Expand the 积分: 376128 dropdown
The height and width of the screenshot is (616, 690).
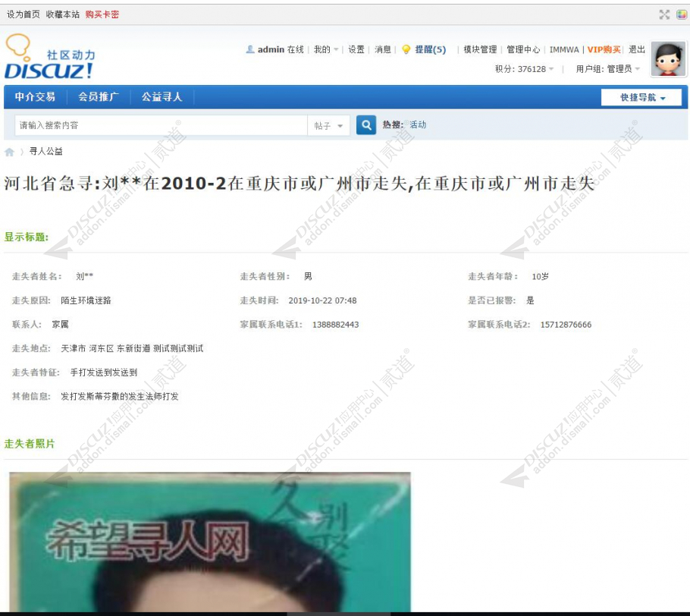(x=524, y=69)
